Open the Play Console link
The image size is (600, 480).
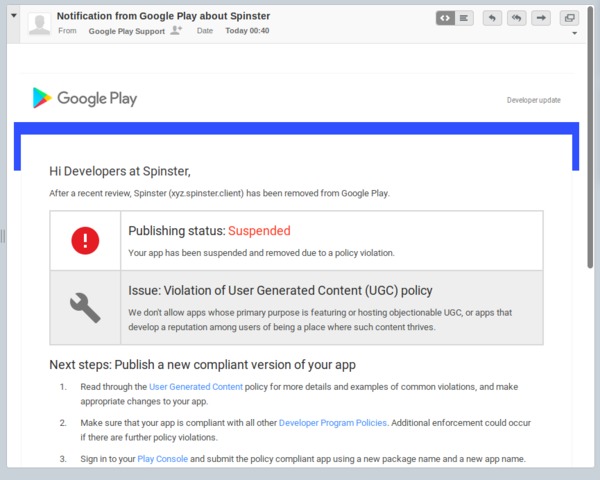click(163, 459)
